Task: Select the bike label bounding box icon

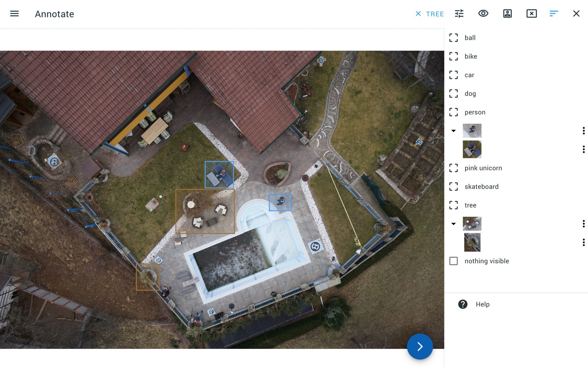Action: 454,56
